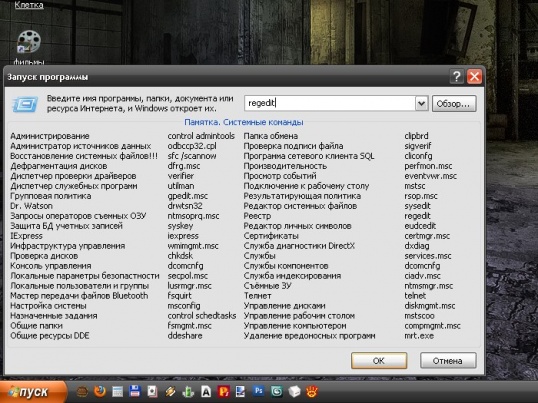Viewport: 538px width, 403px height.
Task: Confirm with the OK button
Action: 379,361
